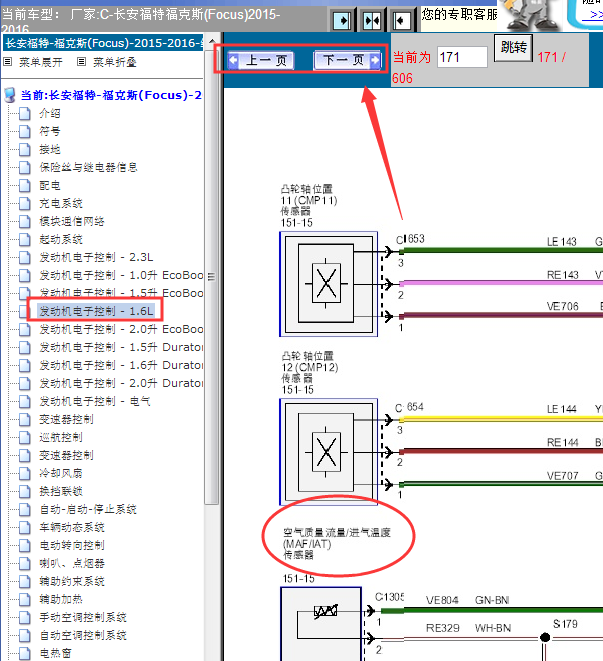Open 发动机电子控制 - 2.3L item

[96, 257]
